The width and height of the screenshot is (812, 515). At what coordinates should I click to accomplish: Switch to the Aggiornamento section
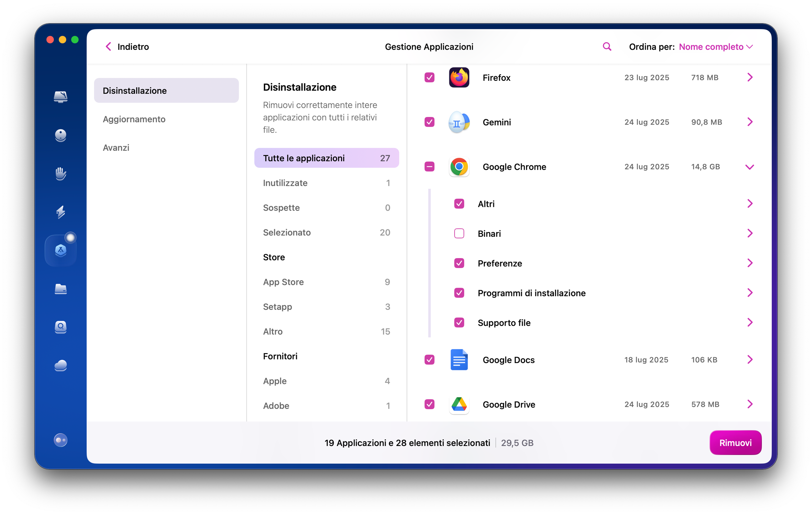[x=134, y=119]
